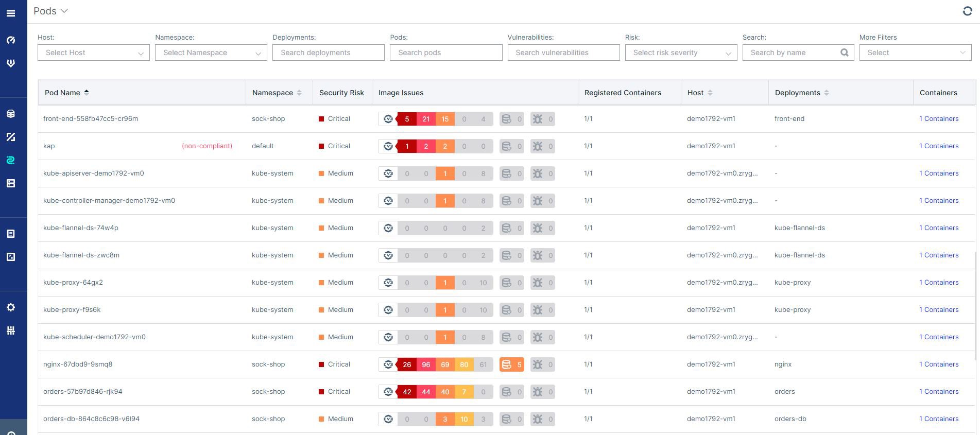Click default namespace in kap row

pos(263,146)
